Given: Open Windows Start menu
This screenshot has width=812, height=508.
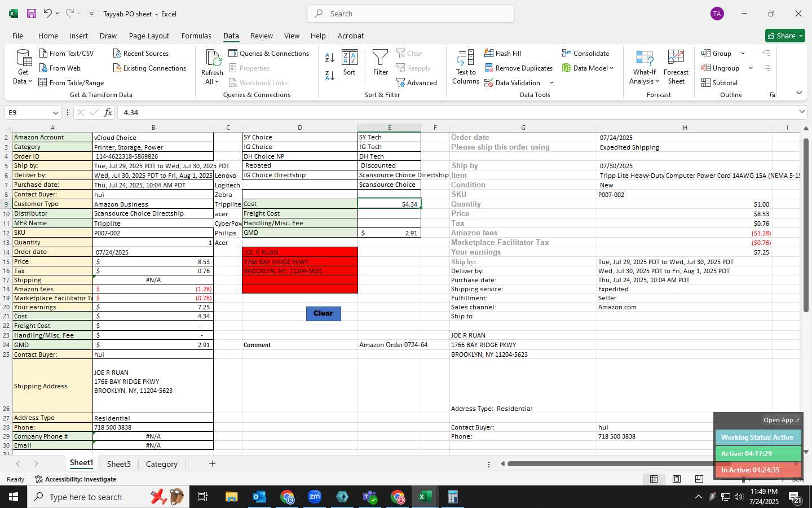Looking at the screenshot, I should [x=13, y=497].
